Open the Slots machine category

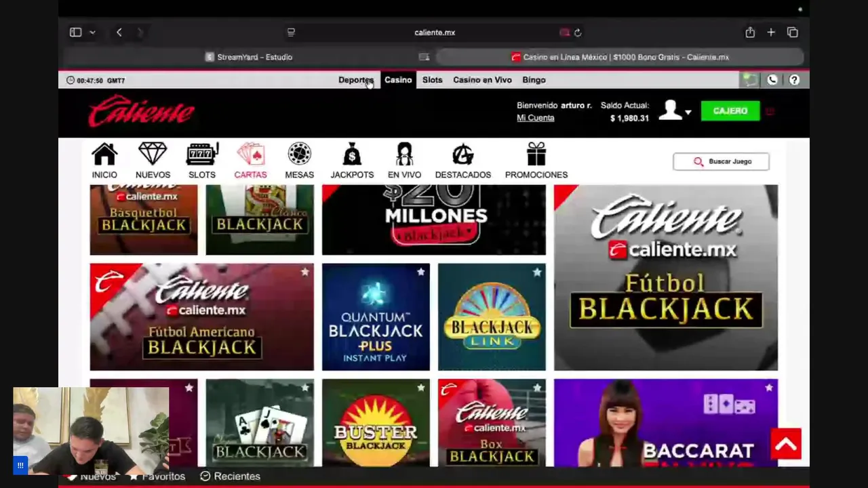(x=202, y=161)
